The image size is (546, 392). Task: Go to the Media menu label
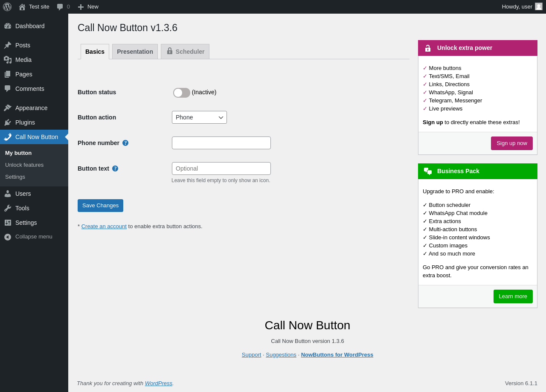pos(23,60)
